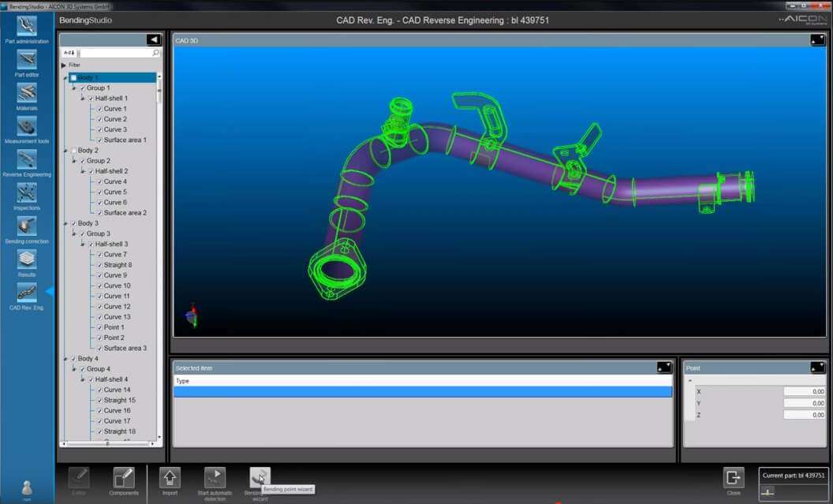This screenshot has width=833, height=504.
Task: Click the X coordinate input field
Action: pyautogui.click(x=804, y=391)
